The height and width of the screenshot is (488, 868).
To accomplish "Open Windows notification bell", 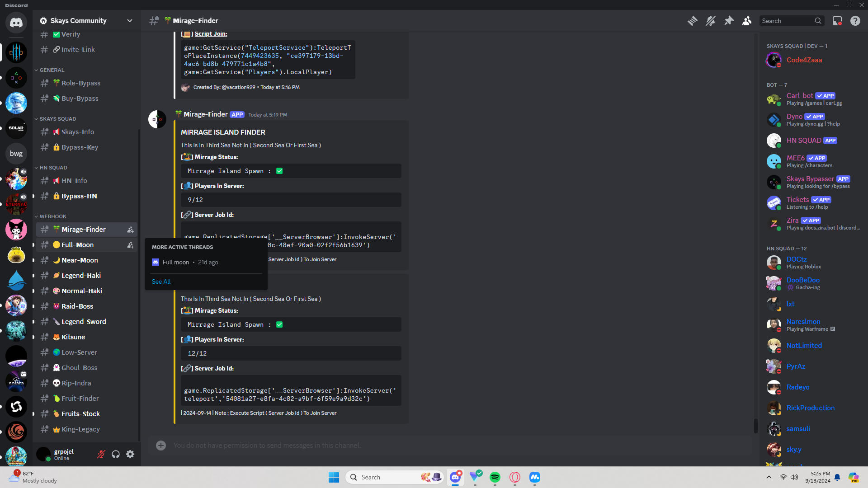I will click(837, 477).
